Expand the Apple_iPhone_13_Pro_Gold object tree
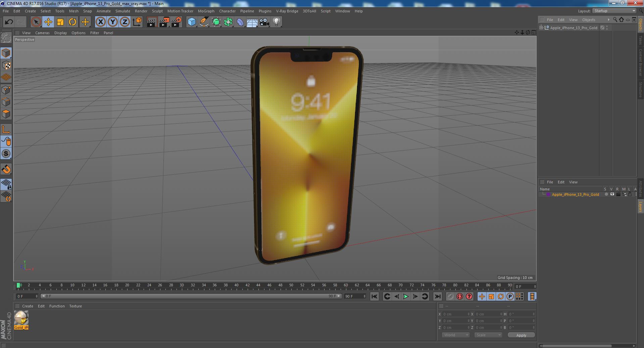This screenshot has height=348, width=644. click(x=541, y=28)
